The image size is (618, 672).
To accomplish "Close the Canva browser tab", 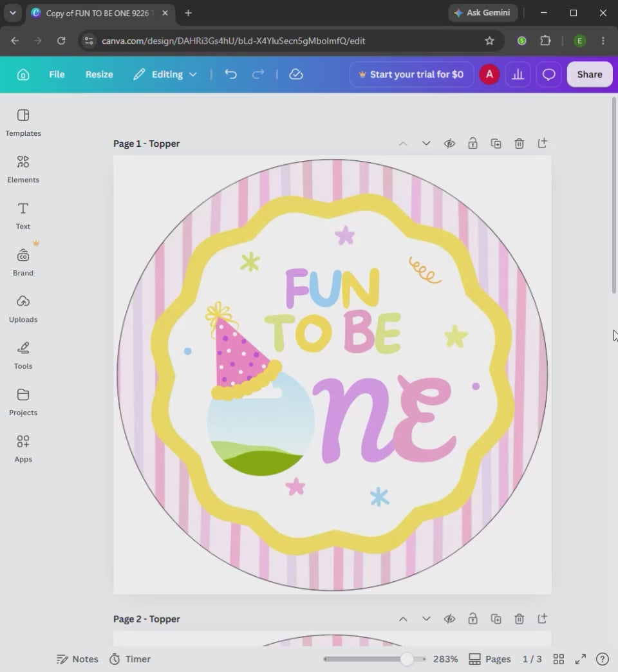I will click(x=165, y=14).
